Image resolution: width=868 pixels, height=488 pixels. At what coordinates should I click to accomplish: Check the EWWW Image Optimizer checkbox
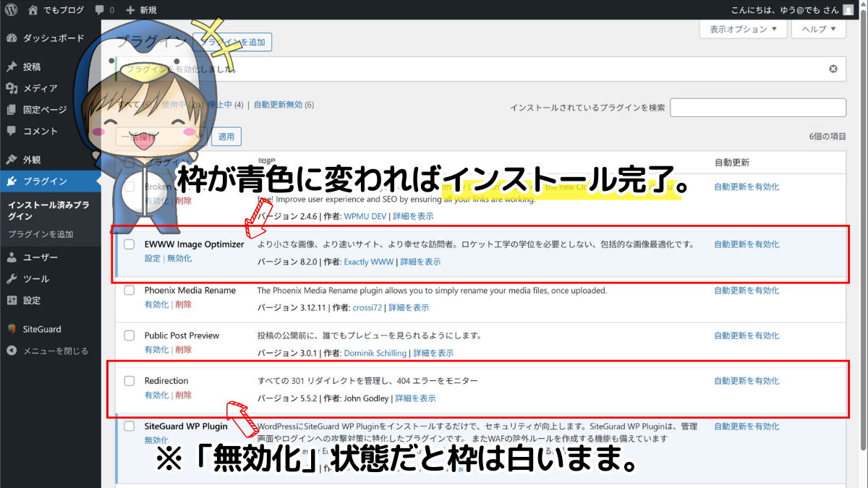[x=129, y=244]
